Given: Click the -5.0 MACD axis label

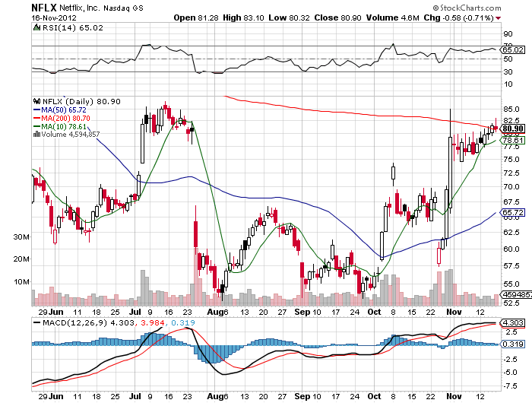Looking at the screenshot, I should click(510, 373).
